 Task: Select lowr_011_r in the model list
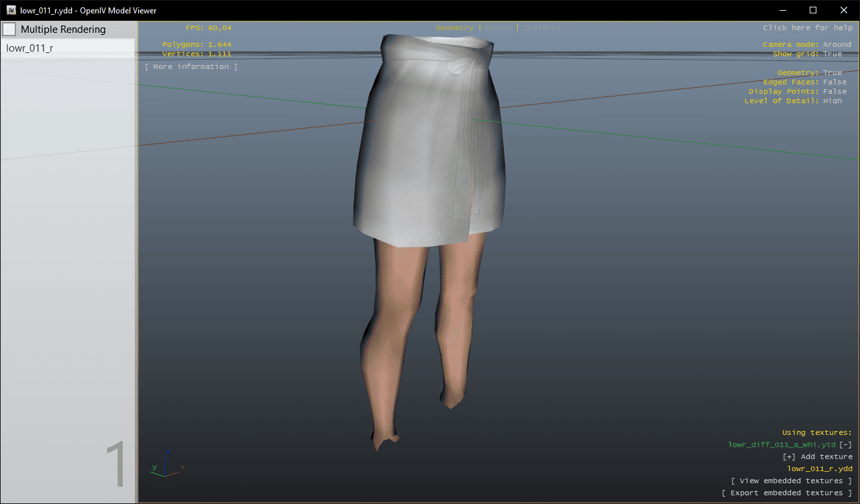click(x=30, y=48)
